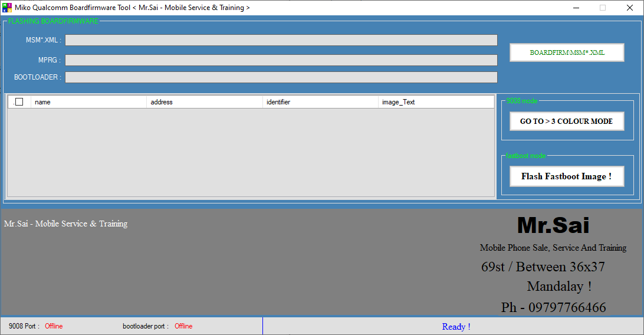
Task: Click '69st / Between 36x37' address text
Action: click(543, 267)
